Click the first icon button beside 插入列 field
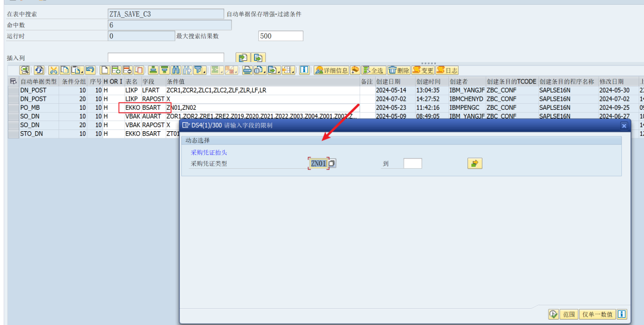Viewport: 644px width, 325px height. (x=243, y=58)
